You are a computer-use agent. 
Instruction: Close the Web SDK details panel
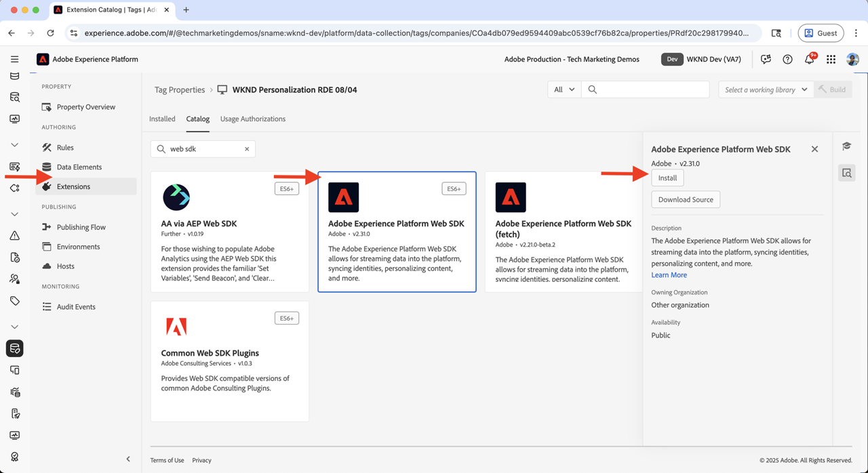pyautogui.click(x=814, y=149)
